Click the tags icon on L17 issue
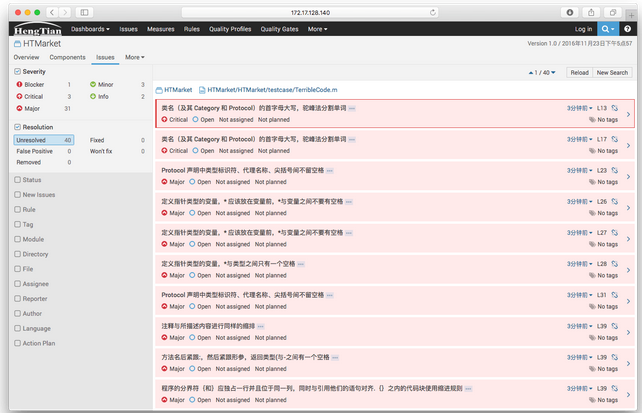The width and height of the screenshot is (642, 413). pyautogui.click(x=594, y=150)
